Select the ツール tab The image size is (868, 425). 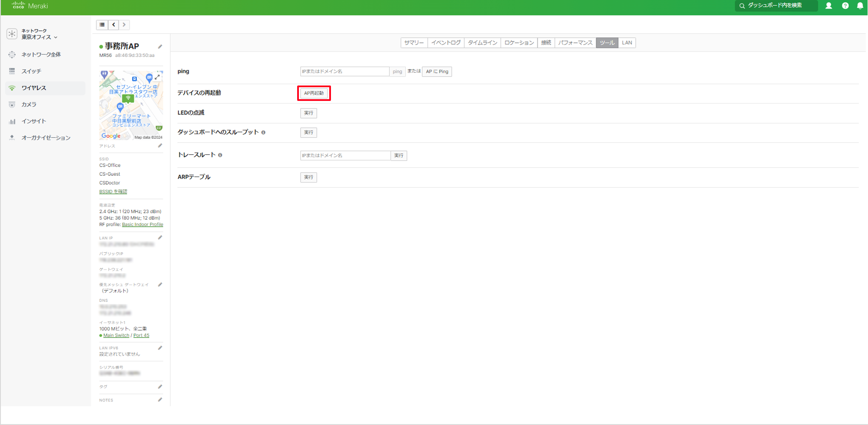[x=607, y=43]
